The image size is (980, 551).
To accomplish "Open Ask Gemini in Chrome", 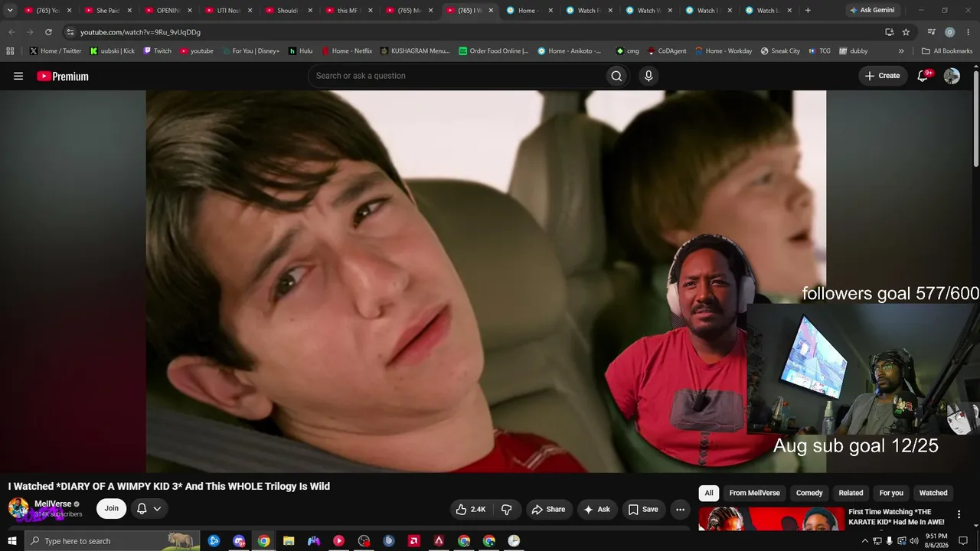I will pyautogui.click(x=872, y=11).
